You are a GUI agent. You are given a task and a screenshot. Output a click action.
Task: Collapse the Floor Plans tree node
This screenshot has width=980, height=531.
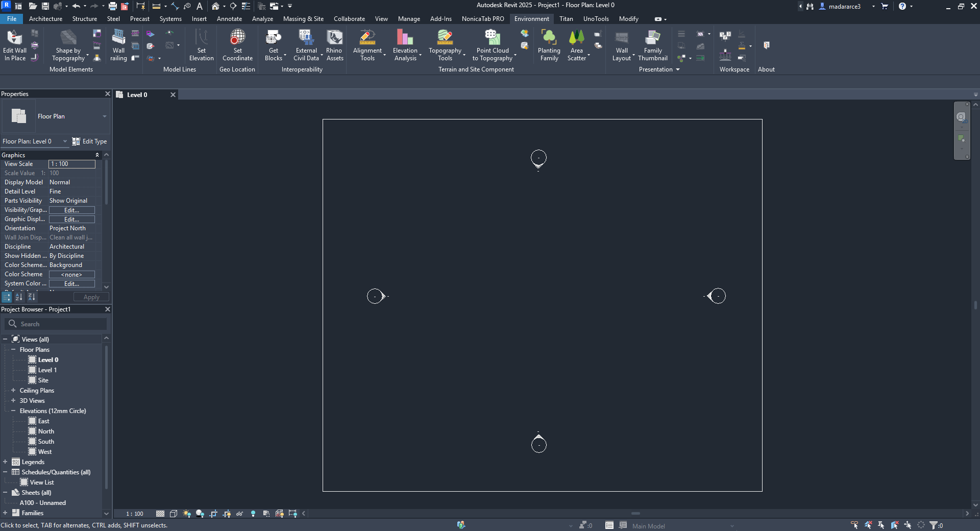point(13,350)
